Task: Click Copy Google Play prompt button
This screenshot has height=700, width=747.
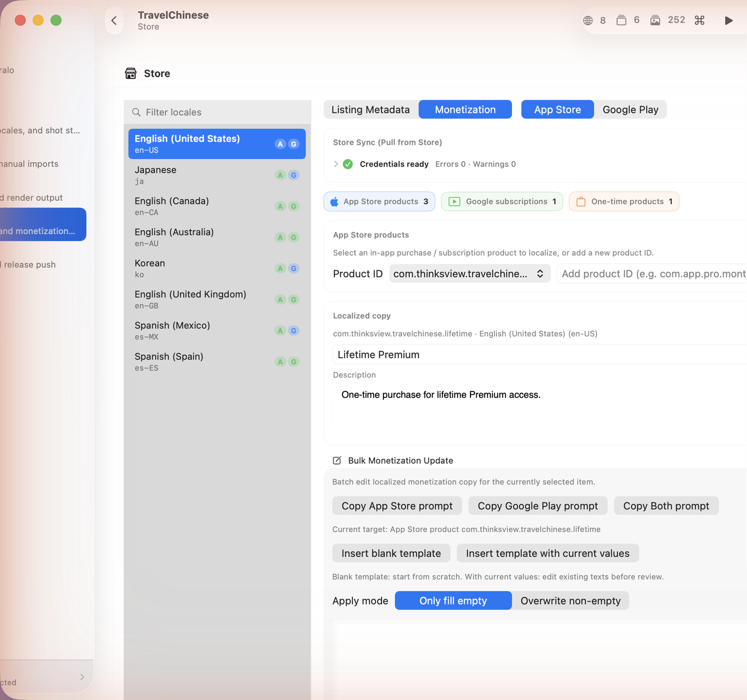Action: (x=538, y=506)
